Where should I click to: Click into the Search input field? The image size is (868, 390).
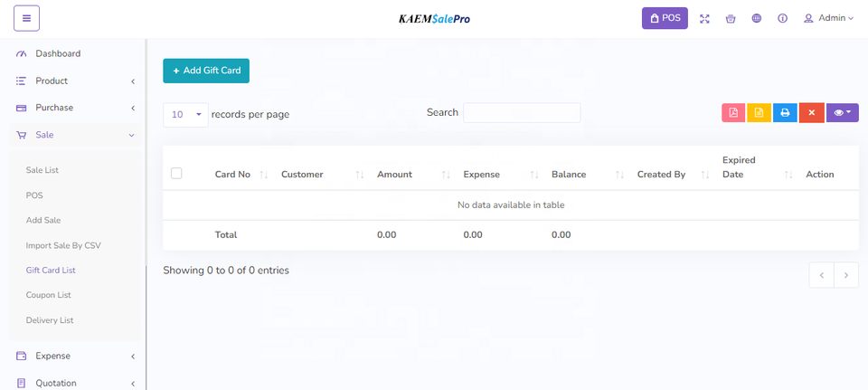(522, 113)
